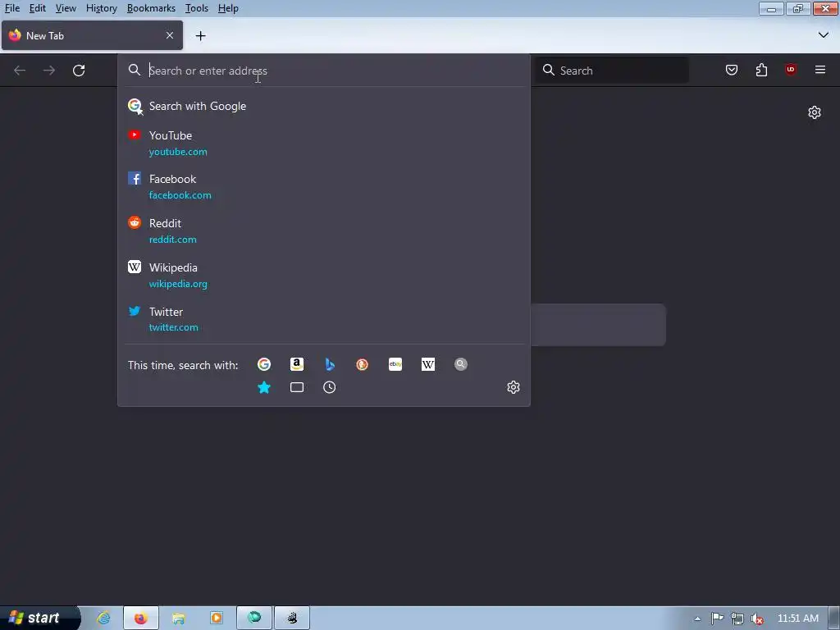
Task: Search bookmarks with the star icon
Action: click(264, 387)
